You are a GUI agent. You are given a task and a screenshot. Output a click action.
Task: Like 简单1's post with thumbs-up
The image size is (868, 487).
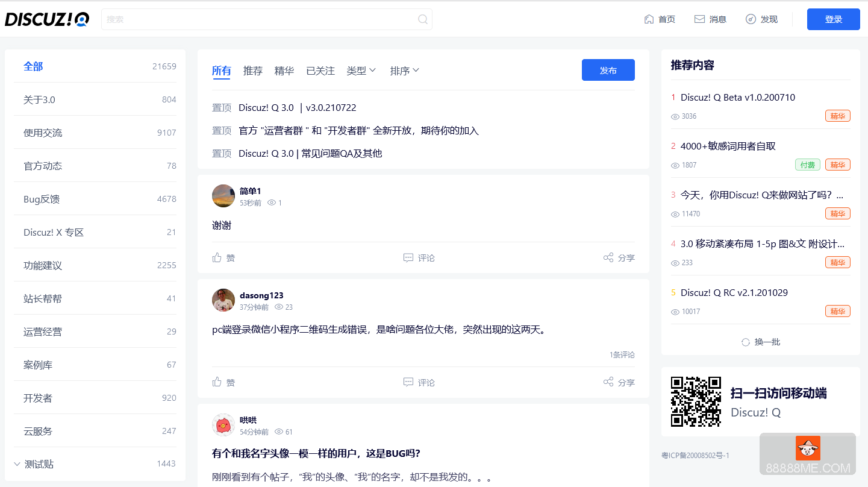click(x=217, y=257)
